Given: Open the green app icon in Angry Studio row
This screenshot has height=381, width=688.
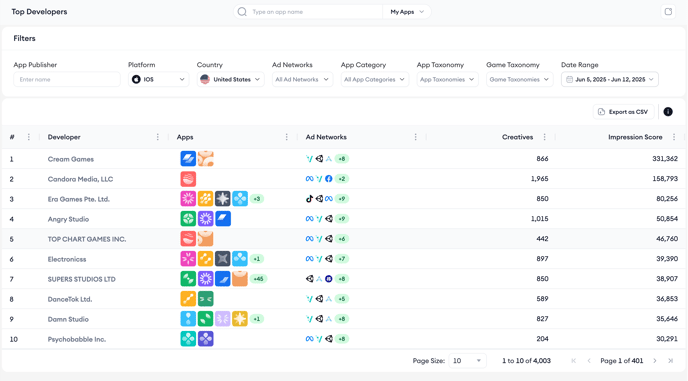Looking at the screenshot, I should pos(188,219).
